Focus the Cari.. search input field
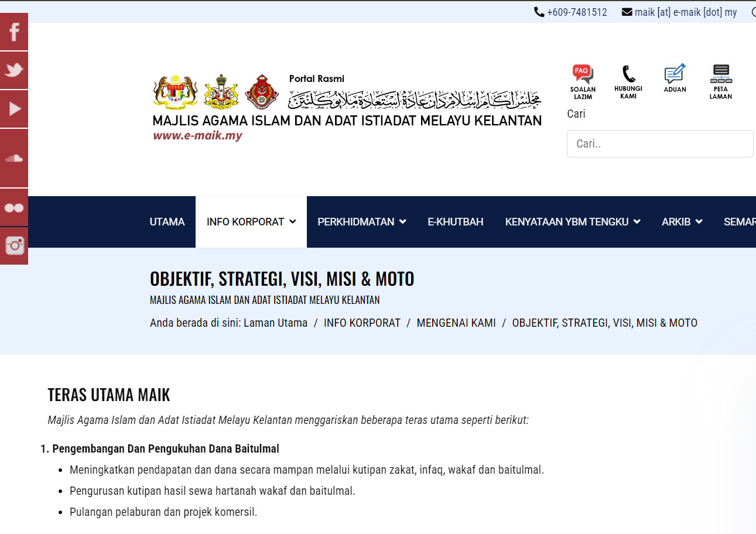Screen dimensions: 756x534 click(660, 143)
